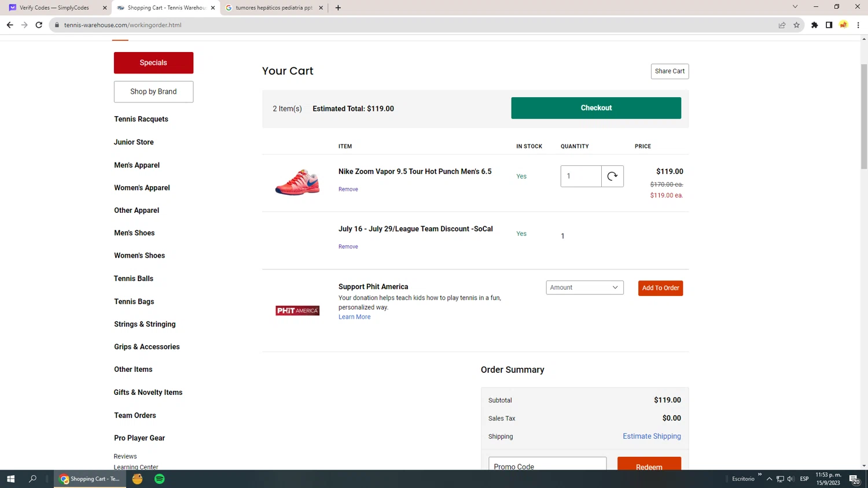Open Gifts & Novelty Items category
The width and height of the screenshot is (868, 488).
148,393
